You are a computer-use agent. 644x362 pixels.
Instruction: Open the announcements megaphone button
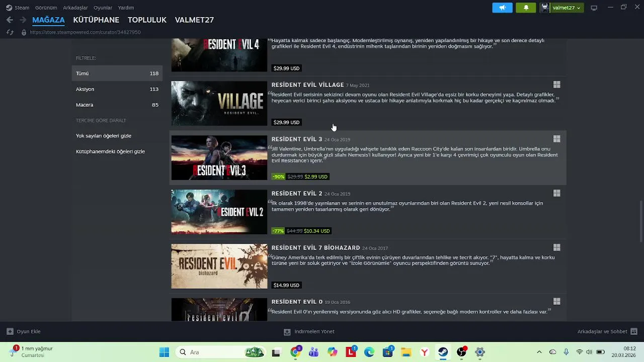[502, 8]
